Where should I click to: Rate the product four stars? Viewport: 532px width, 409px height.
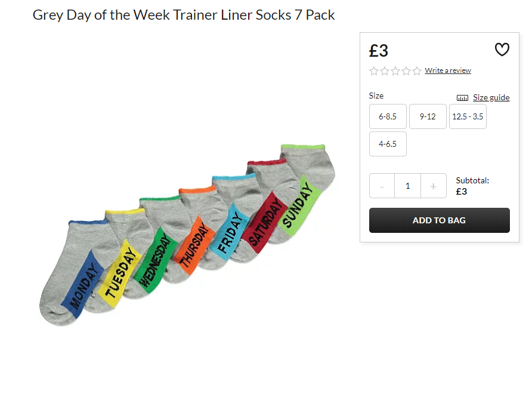pos(406,71)
